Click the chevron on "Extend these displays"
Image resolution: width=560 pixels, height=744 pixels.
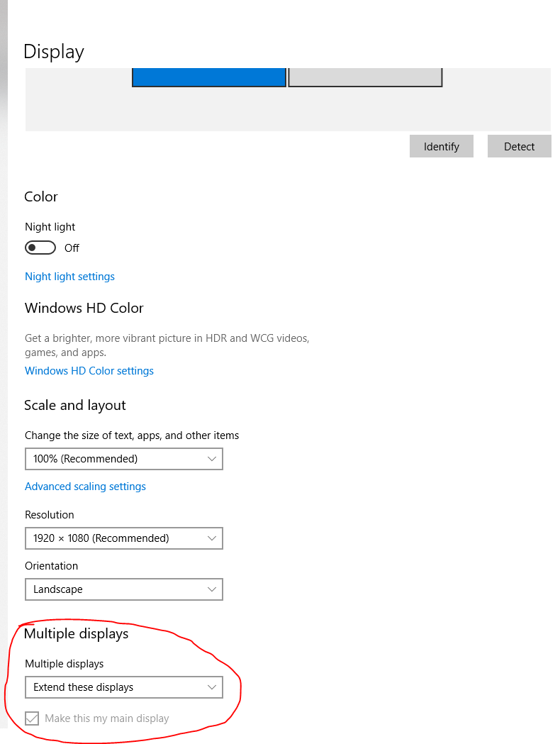(211, 687)
